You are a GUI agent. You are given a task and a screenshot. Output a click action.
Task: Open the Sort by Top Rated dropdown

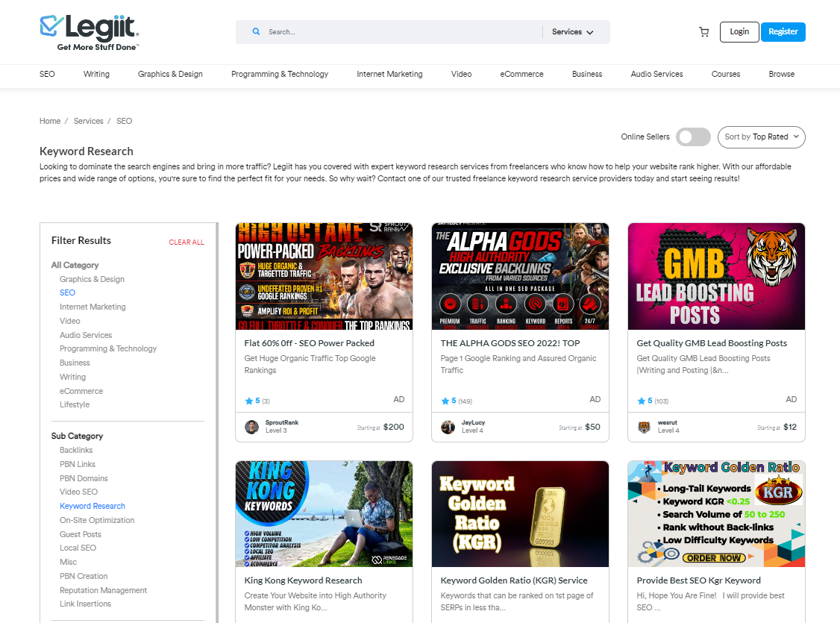point(761,137)
